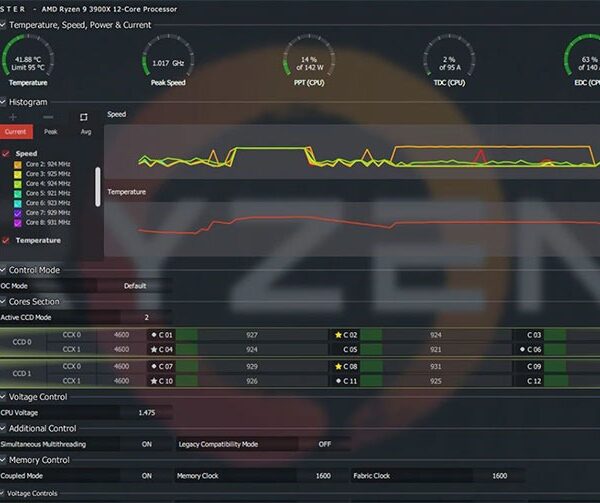
Task: Click CCD 1 CCX 0 speed 4600
Action: click(x=121, y=366)
